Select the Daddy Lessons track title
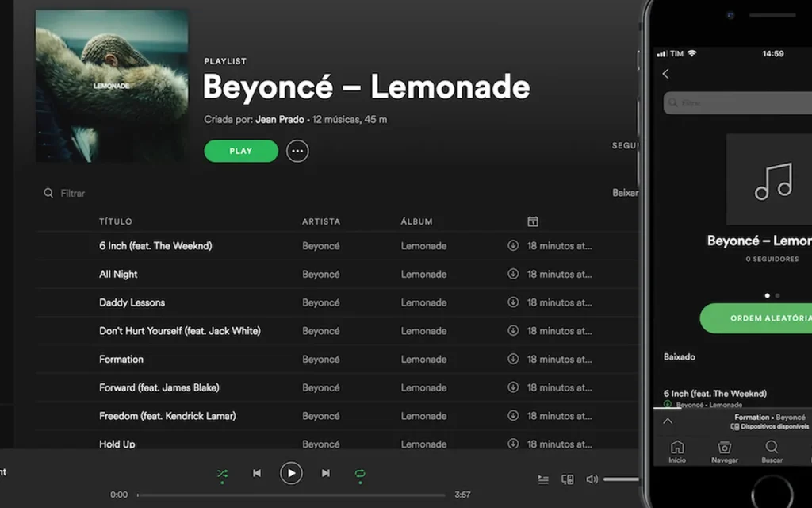This screenshot has width=812, height=508. pyautogui.click(x=132, y=302)
